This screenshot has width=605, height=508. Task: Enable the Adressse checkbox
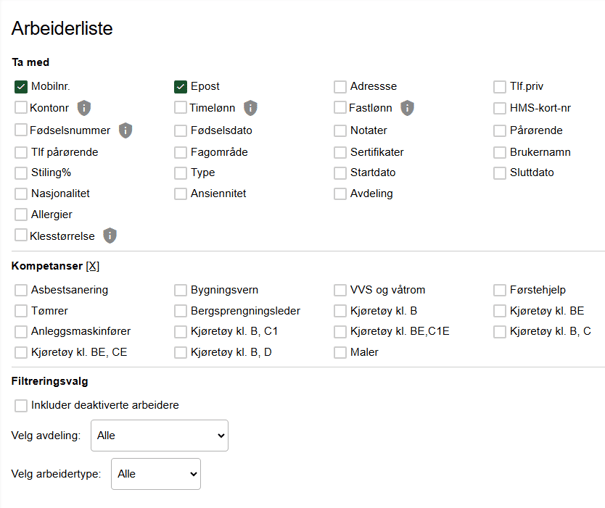pos(341,87)
